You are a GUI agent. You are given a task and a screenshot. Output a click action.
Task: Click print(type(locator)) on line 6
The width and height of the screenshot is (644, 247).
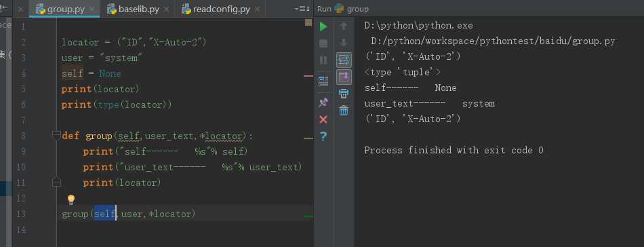pyautogui.click(x=117, y=104)
